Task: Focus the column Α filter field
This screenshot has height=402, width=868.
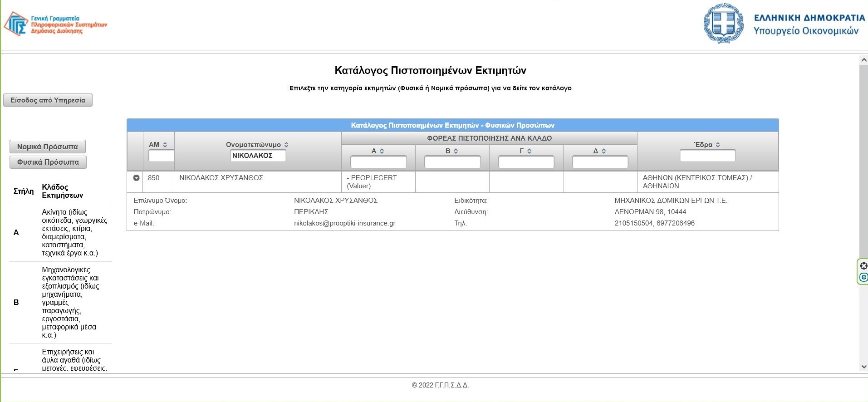Action: [378, 162]
